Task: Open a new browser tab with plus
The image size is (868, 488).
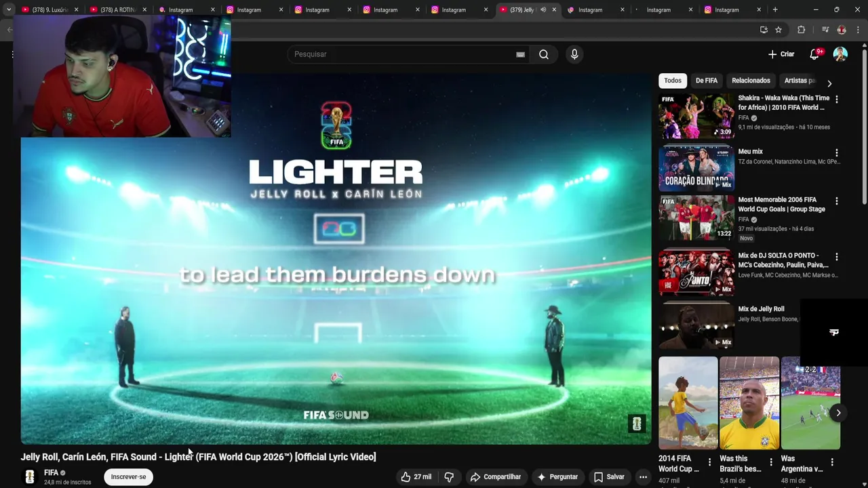Action: point(775,9)
